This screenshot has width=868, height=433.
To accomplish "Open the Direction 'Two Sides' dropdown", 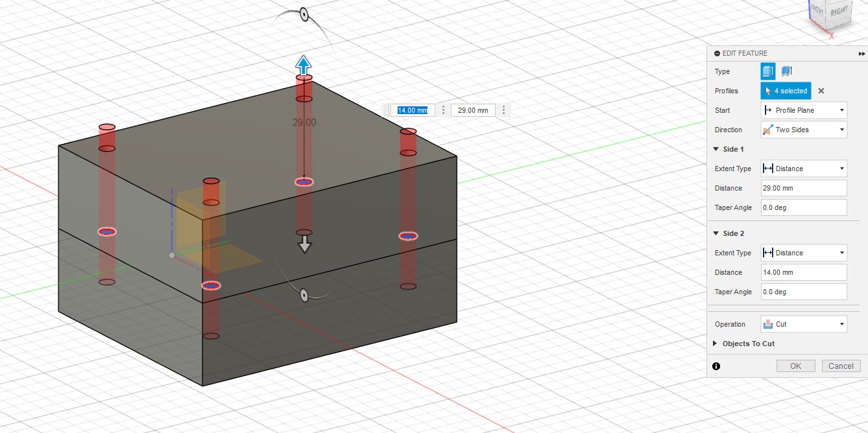I will pyautogui.click(x=804, y=130).
